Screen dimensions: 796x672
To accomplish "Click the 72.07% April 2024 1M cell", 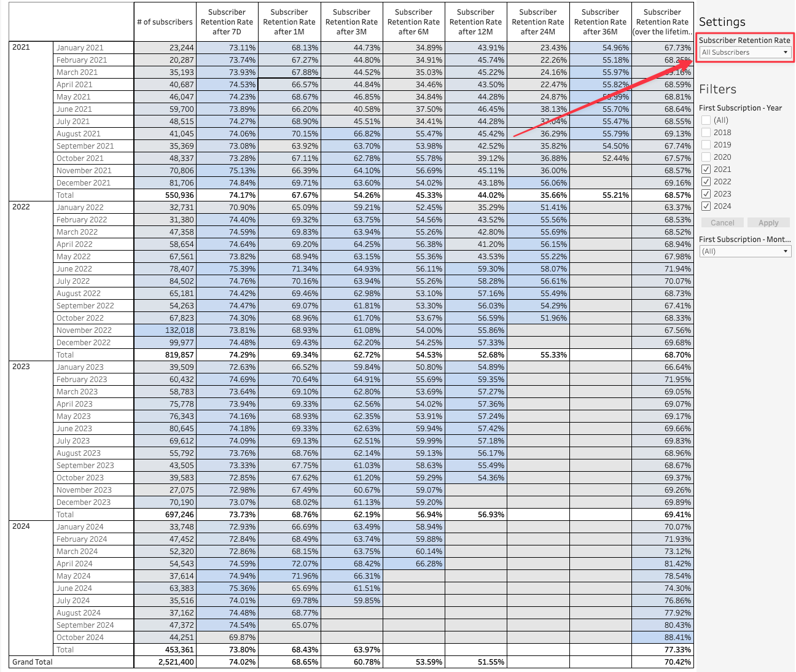I will pos(289,564).
